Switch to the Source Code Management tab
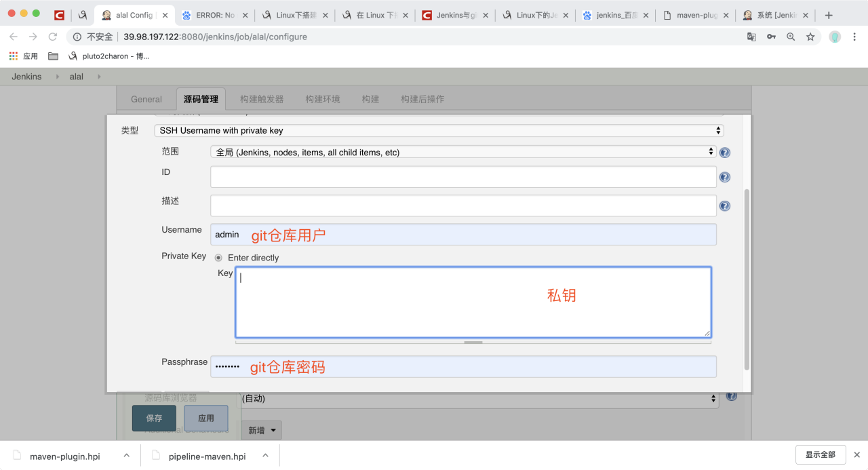This screenshot has width=868, height=470. pos(201,99)
